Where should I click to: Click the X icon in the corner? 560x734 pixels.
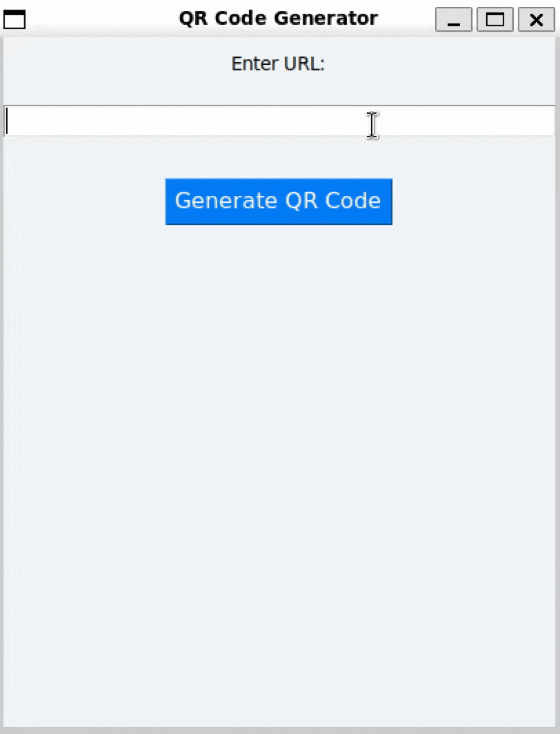(536, 19)
